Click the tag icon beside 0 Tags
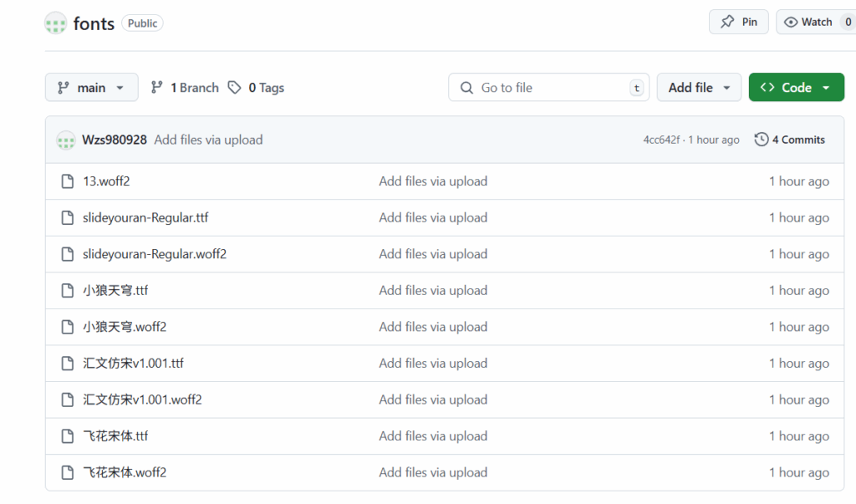This screenshot has width=856, height=504. 234,88
